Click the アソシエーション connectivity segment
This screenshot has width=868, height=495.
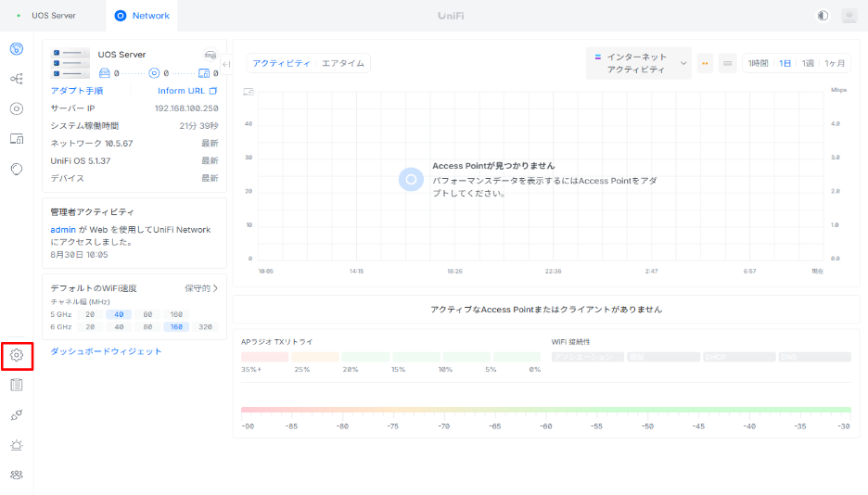588,357
